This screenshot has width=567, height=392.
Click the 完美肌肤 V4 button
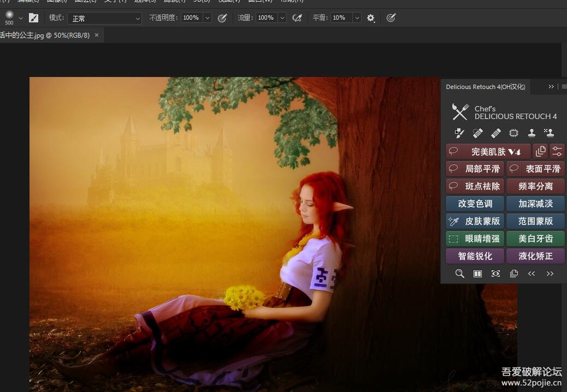[488, 151]
